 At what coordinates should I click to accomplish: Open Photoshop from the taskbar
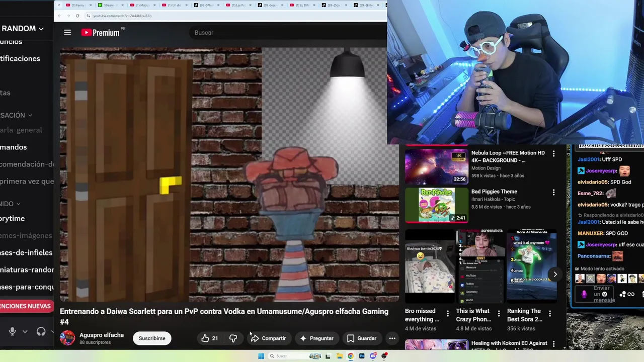pyautogui.click(x=362, y=356)
